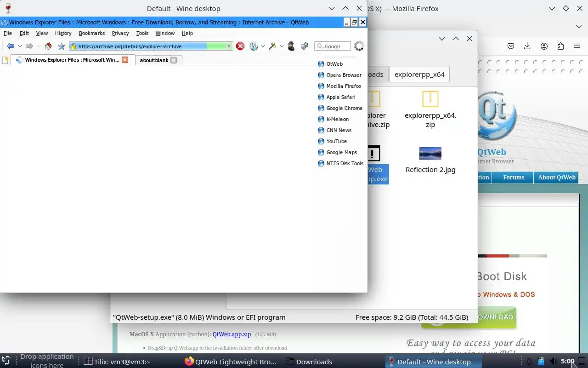Open new tab page icon left of tabs
Screen dimensions: 588x368
tap(6, 60)
